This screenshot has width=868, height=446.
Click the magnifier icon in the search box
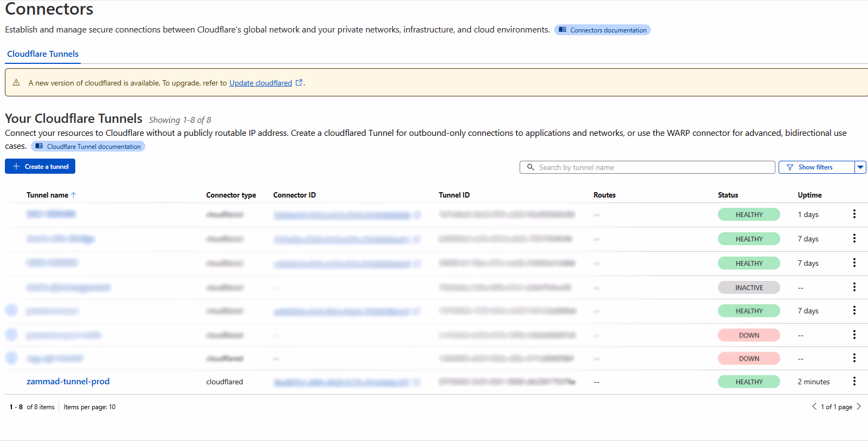pyautogui.click(x=530, y=167)
